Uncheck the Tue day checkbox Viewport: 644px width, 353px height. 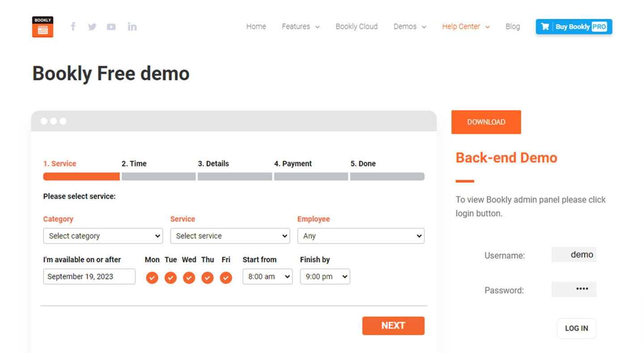(x=170, y=278)
